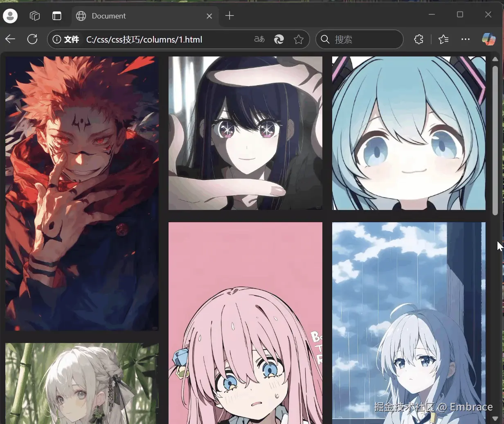Select the Document tab
The width and height of the screenshot is (504, 424).
pos(145,16)
